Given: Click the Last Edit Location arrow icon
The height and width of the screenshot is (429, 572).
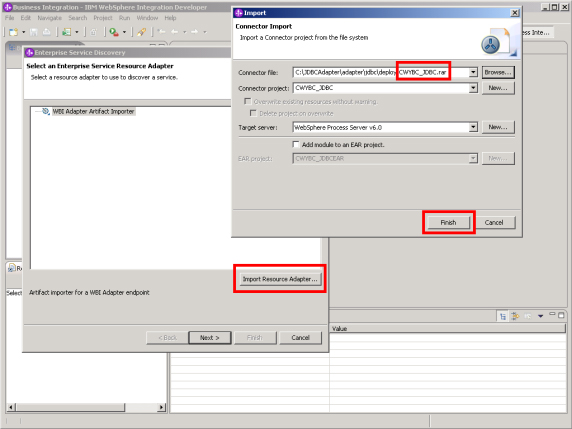Looking at the screenshot, I should click(161, 32).
